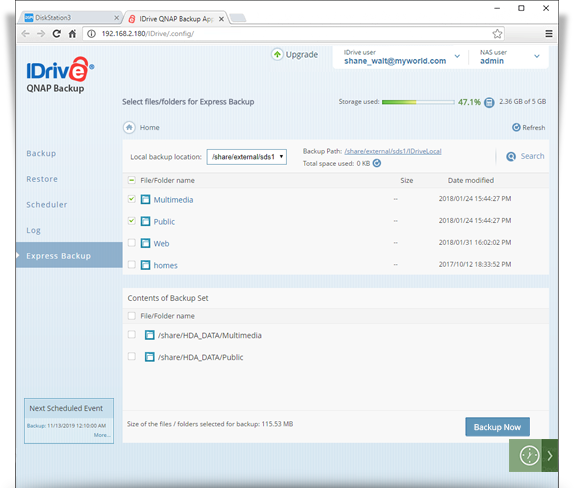This screenshot has height=488, width=574.
Task: Check select-all in Contents of Backup Set
Action: coord(132,316)
